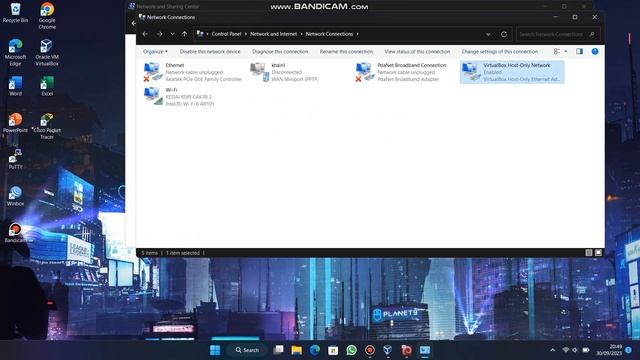Open Excel desktop shortcut
Image resolution: width=640 pixels, height=360 pixels.
coord(47,86)
